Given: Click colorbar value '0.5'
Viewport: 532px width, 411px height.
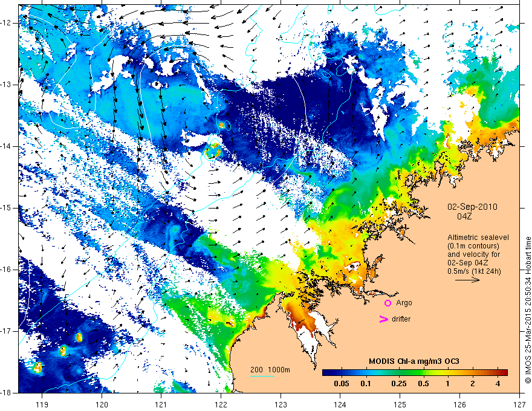Looking at the screenshot, I should [423, 384].
